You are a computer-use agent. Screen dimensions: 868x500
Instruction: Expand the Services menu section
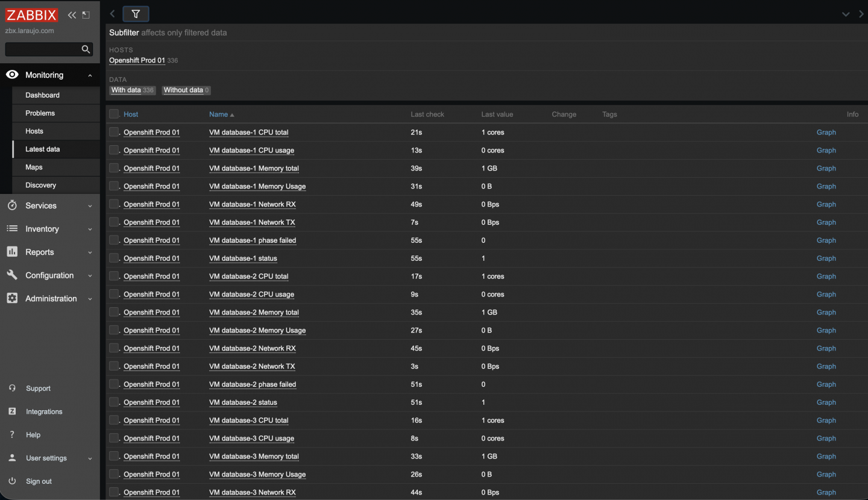pyautogui.click(x=90, y=206)
